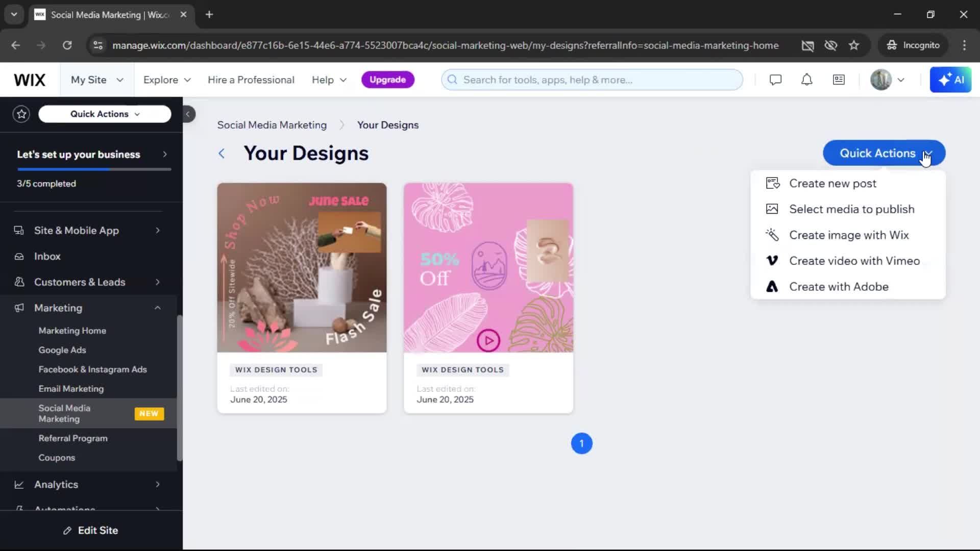Select Create new post menu item
The height and width of the screenshot is (551, 980).
click(x=848, y=183)
